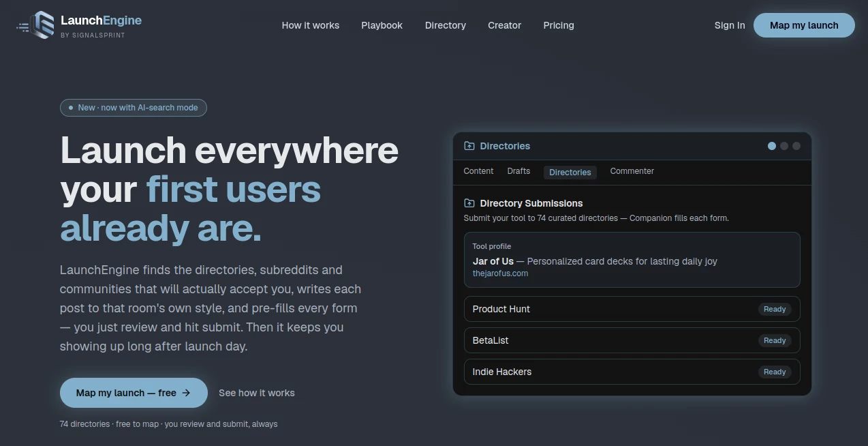Open the Playbook nav link
868x446 pixels.
[x=382, y=25]
